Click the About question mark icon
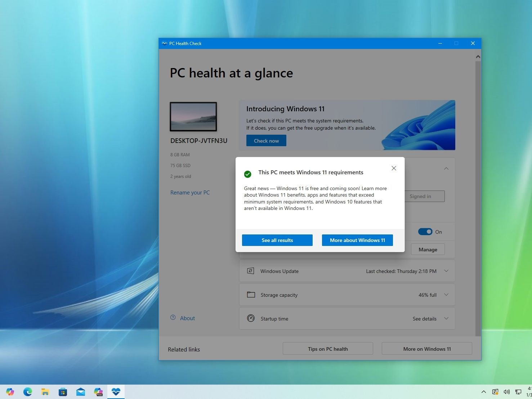 point(173,318)
